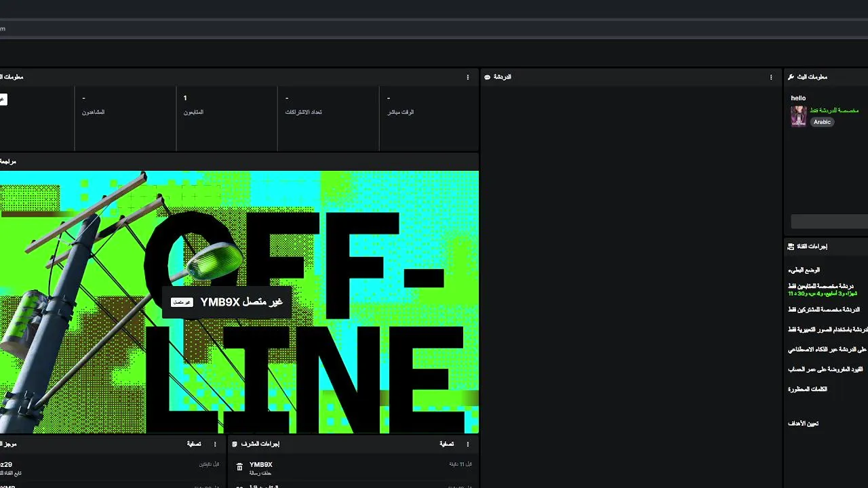Open the stream stats panel three-dot menu
Screen dimensions: 868x488
467,77
